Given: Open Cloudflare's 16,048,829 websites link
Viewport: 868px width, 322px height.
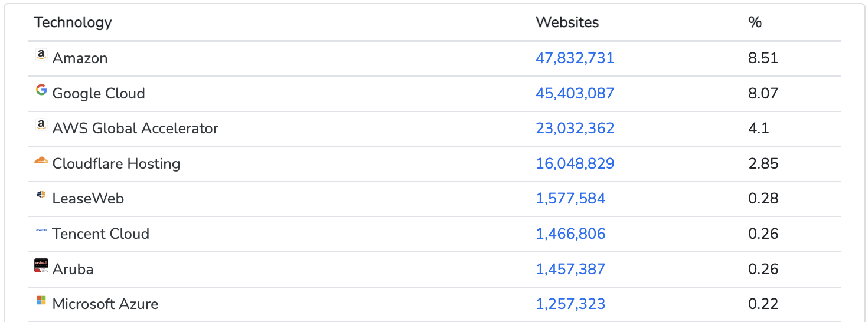Looking at the screenshot, I should point(575,163).
